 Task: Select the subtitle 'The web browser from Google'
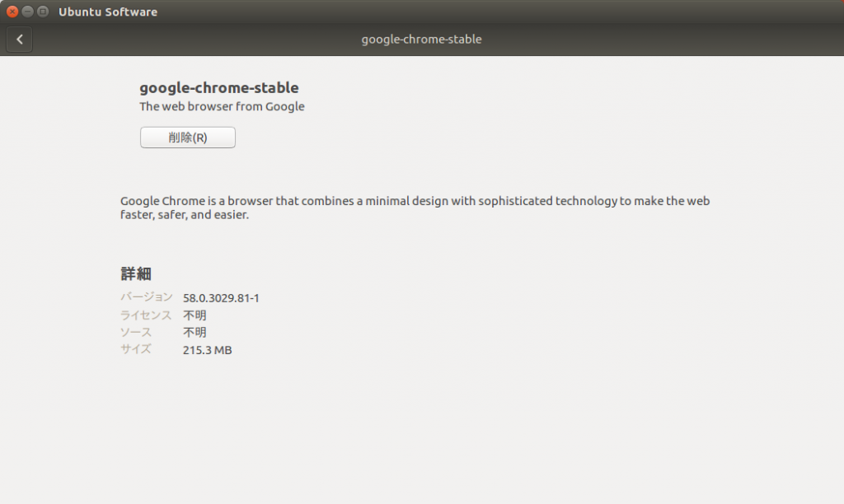coord(222,106)
